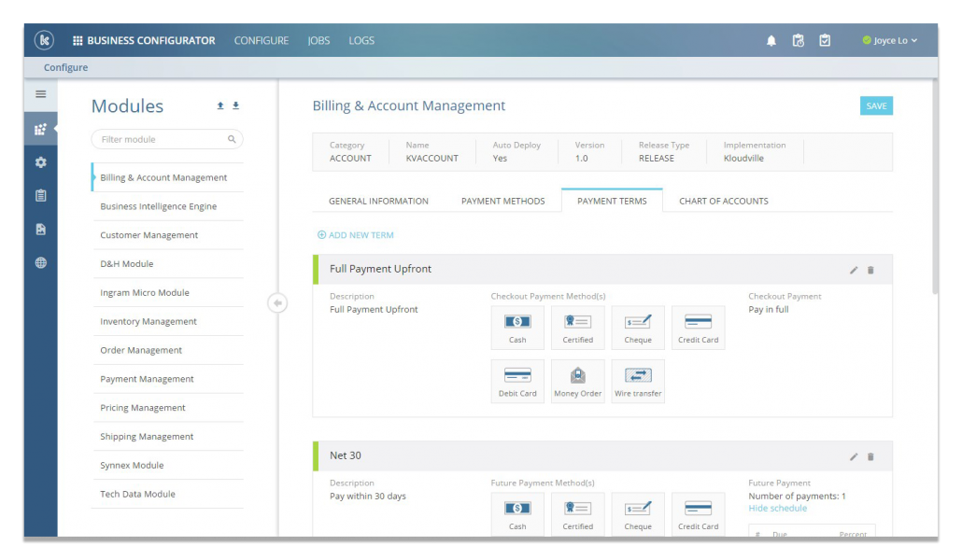The width and height of the screenshot is (962, 560).
Task: Select Synnex Module
Action: pyautogui.click(x=167, y=466)
